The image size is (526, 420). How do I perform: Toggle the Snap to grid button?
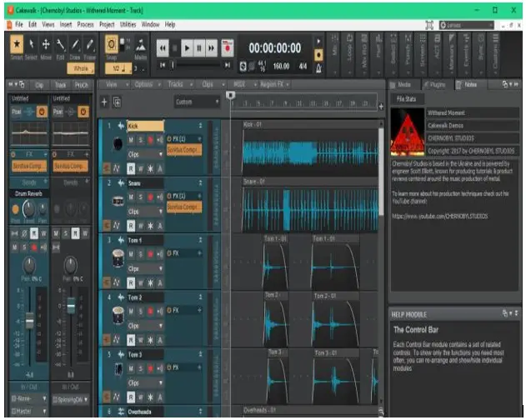pyautogui.click(x=112, y=44)
